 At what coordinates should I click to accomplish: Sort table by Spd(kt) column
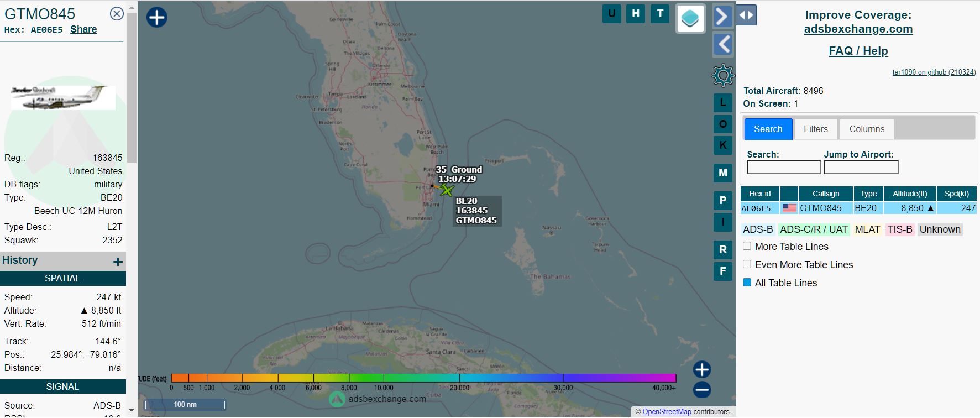[957, 194]
